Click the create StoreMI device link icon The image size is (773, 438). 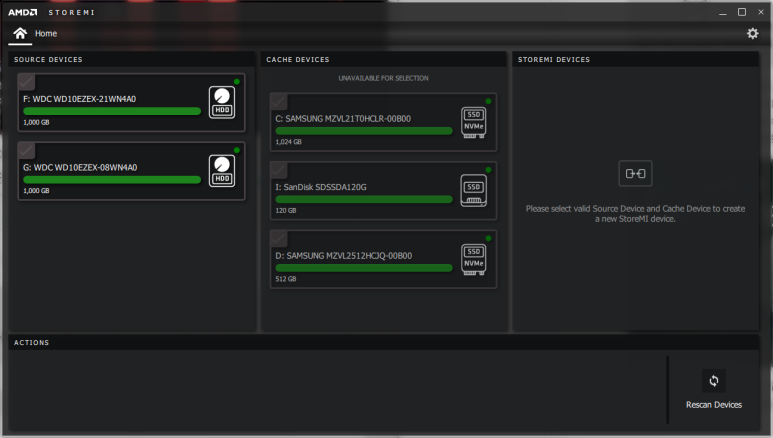(x=635, y=173)
